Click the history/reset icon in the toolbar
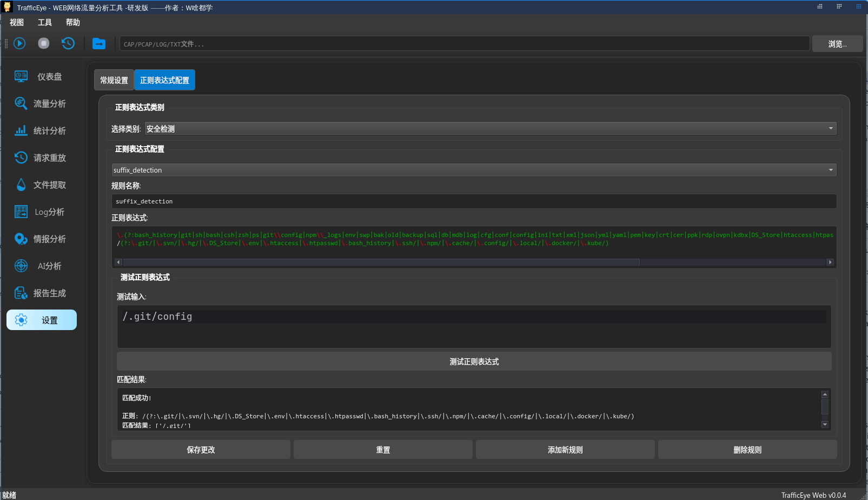 tap(68, 43)
